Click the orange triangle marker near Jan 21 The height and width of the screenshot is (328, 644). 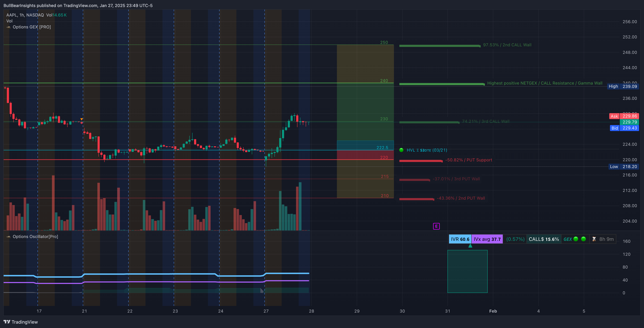[x=81, y=119]
